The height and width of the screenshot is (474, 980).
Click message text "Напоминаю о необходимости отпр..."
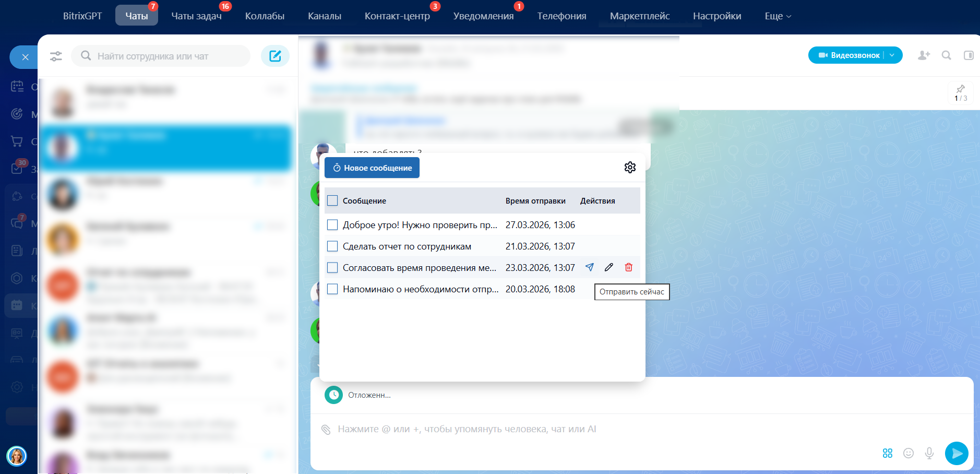421,289
